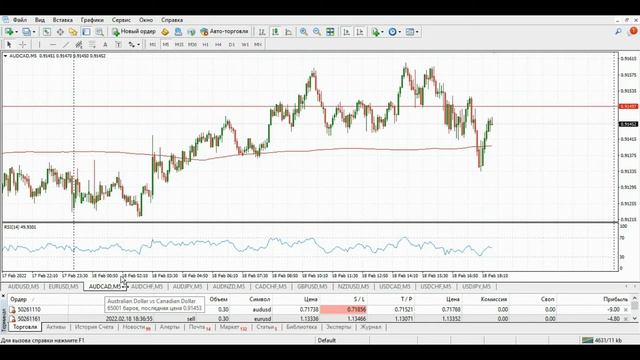Select the Horizontal Line drawing tool
This screenshot has width=640, height=360.
[x=53, y=44]
